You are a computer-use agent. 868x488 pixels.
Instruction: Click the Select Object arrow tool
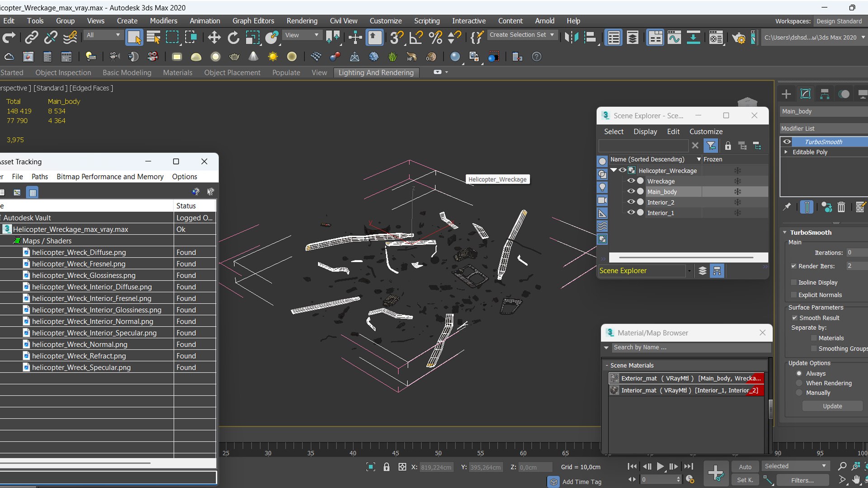pos(134,38)
